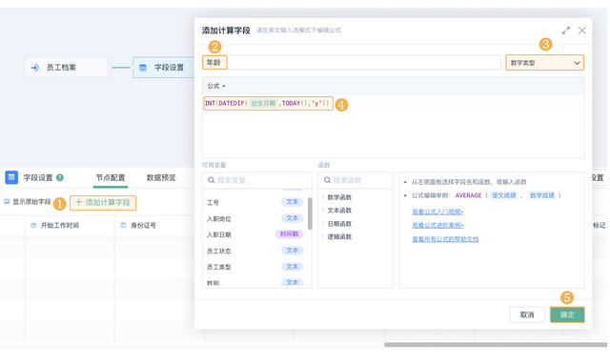Select the 工号 variable
The height and width of the screenshot is (364, 610).
254,202
